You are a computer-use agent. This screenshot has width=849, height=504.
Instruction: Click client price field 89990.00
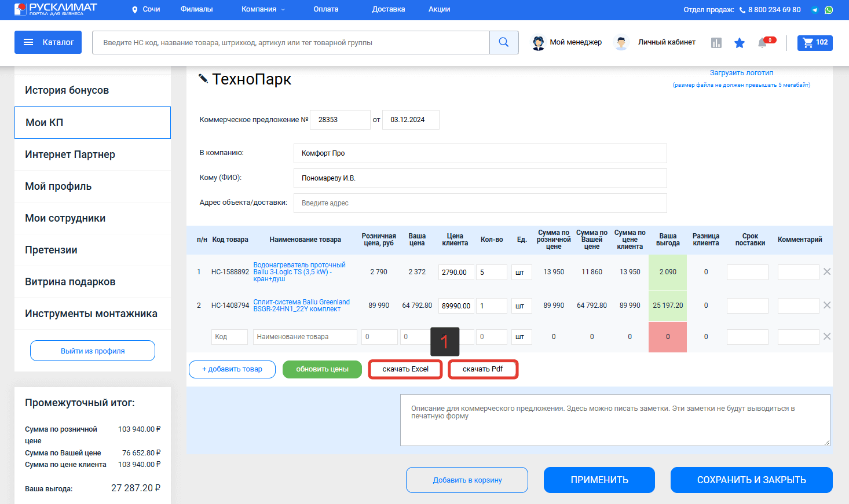click(456, 306)
